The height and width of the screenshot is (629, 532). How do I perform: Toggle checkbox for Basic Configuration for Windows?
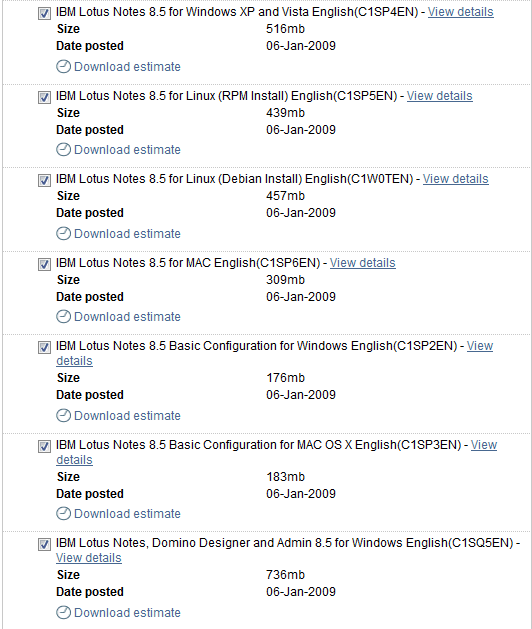45,347
